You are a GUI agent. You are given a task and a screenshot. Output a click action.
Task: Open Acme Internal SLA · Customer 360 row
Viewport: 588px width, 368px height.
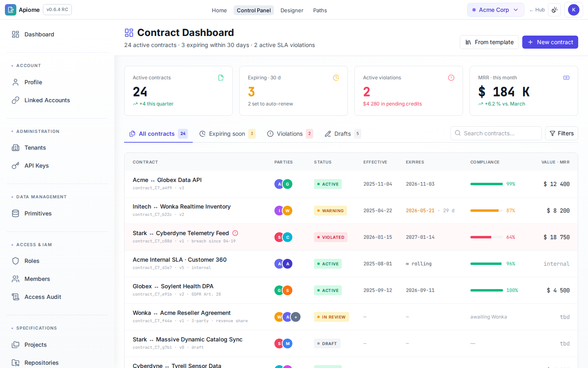click(x=351, y=264)
